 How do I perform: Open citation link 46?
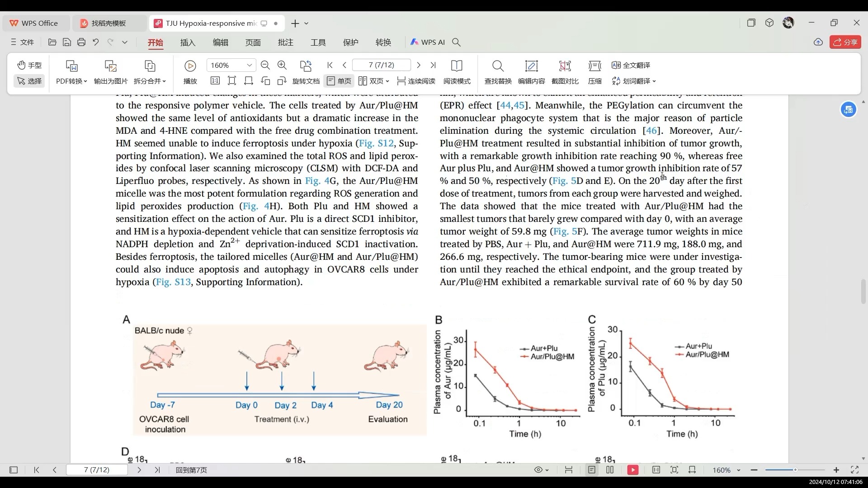[x=651, y=131]
